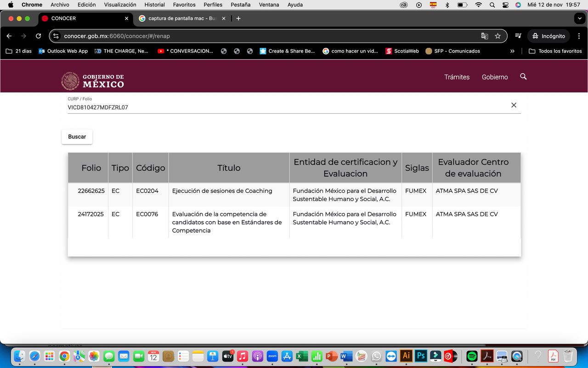Open the Todos los favoritos folder
Image resolution: width=588 pixels, height=368 pixels.
[x=555, y=51]
